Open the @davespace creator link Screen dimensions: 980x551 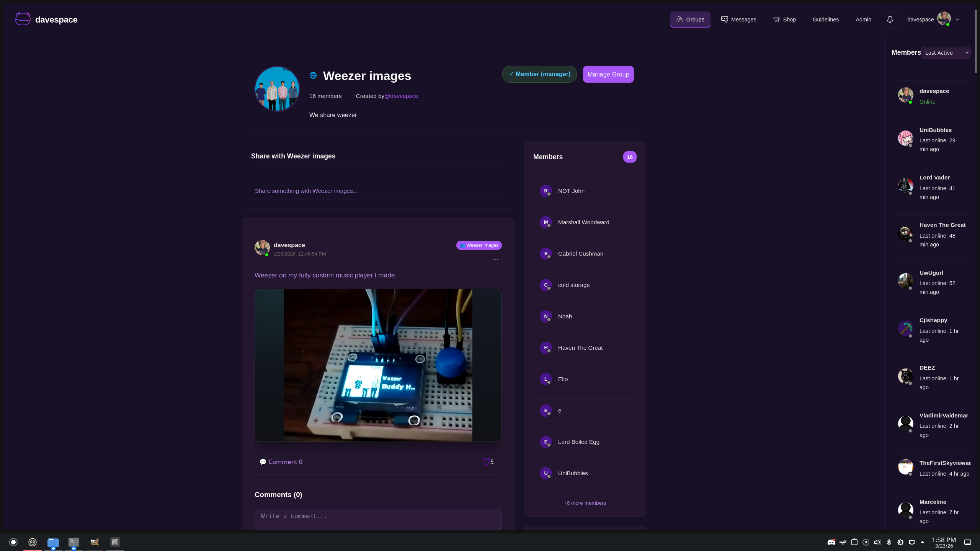coord(401,96)
